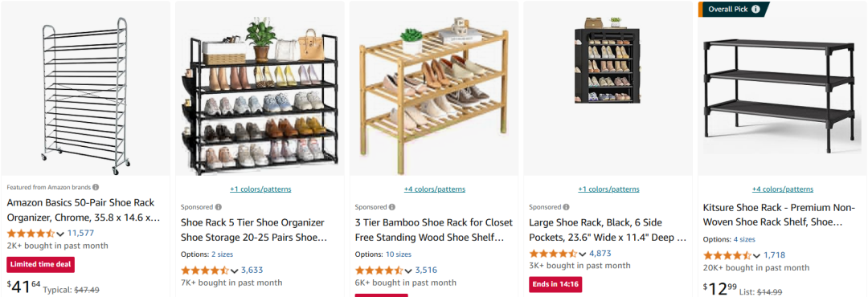Click star rating of 3 Tier Bamboo rack
The width and height of the screenshot is (868, 297).
coord(379,271)
